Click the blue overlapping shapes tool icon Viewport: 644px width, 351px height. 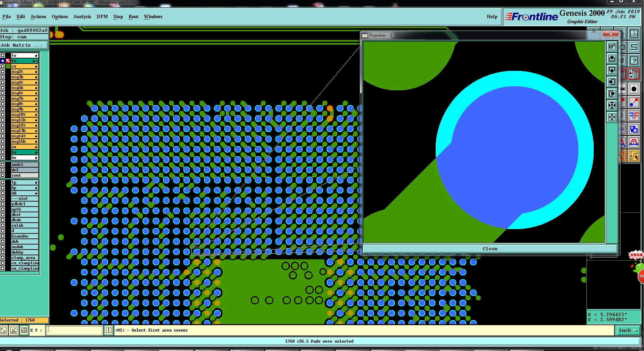coord(634,129)
